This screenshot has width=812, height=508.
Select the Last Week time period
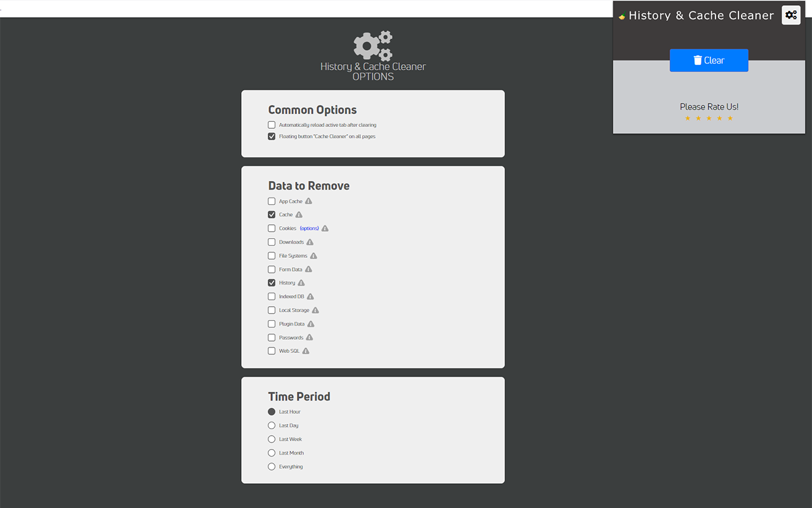pos(272,439)
